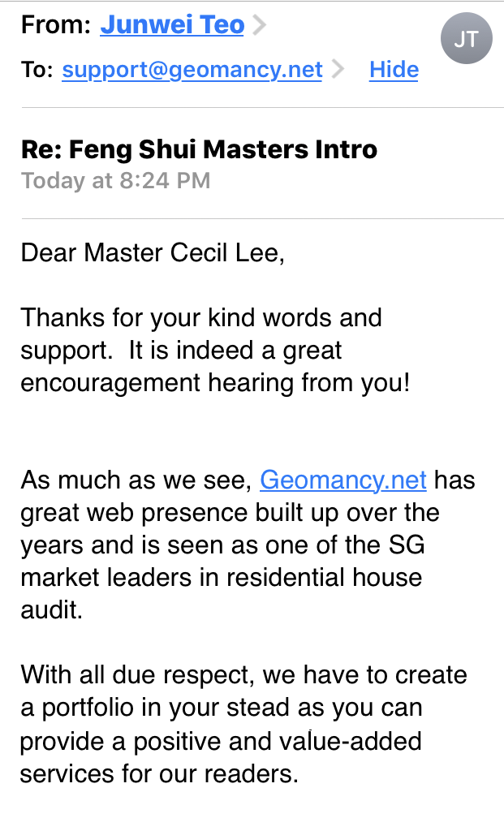504x818 pixels.
Task: Open the support@geomancy.net recipient address
Action: pos(192,71)
